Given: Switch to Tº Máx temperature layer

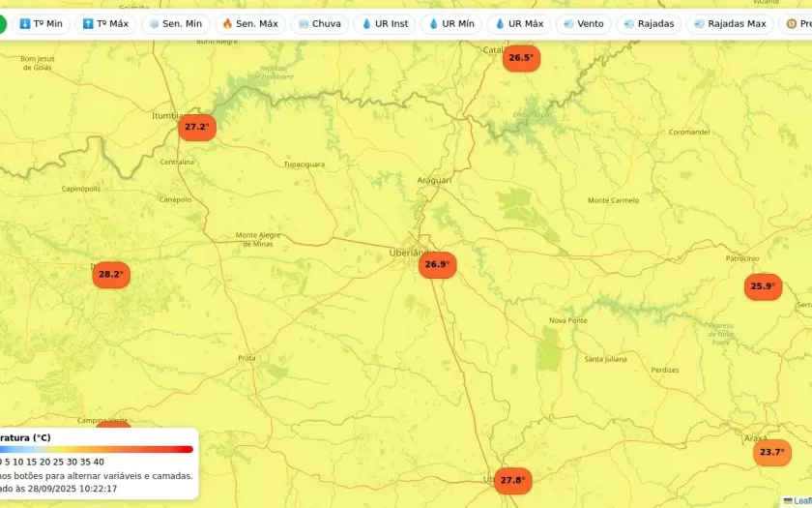Looking at the screenshot, I should [105, 23].
